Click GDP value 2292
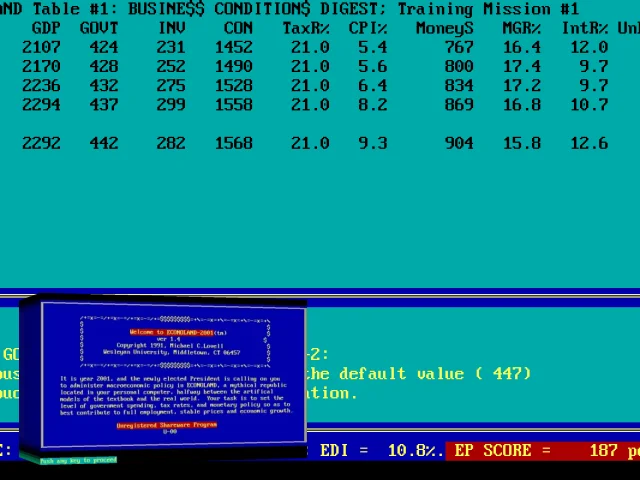This screenshot has width=640, height=480. pos(41,143)
